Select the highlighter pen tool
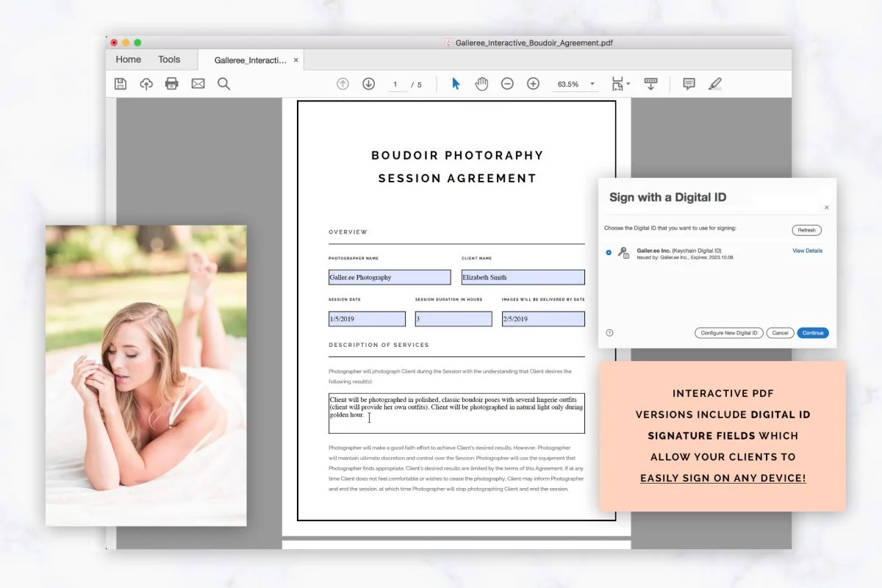 click(x=714, y=84)
